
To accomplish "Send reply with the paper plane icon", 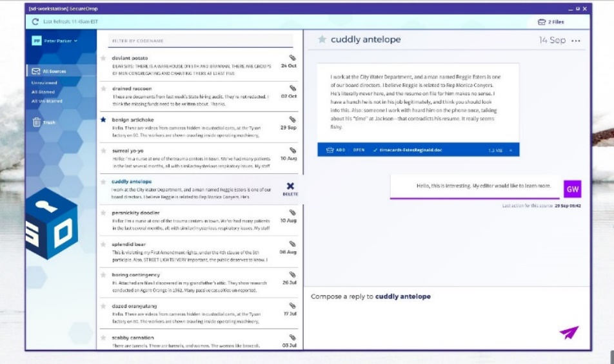I will tap(569, 332).
